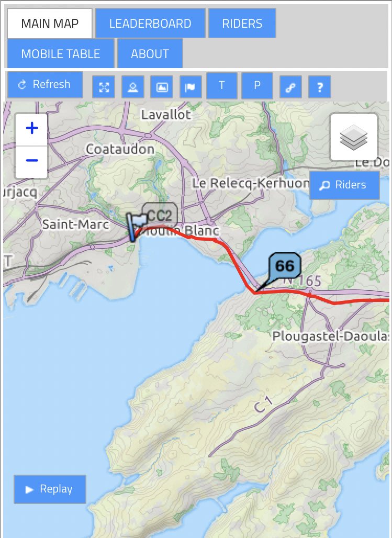Select rider marker 66 on map
This screenshot has height=538, width=392.
tap(284, 266)
